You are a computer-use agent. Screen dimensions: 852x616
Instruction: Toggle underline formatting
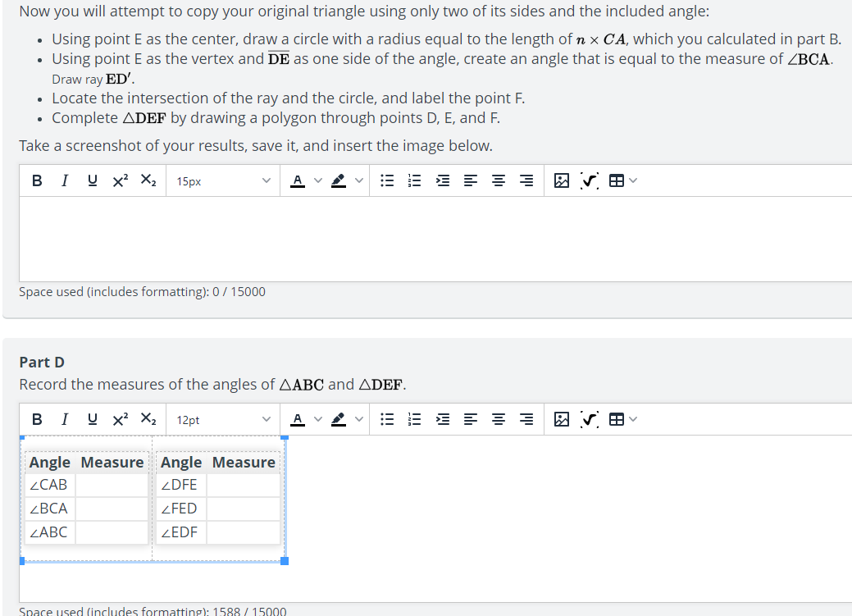pyautogui.click(x=91, y=180)
